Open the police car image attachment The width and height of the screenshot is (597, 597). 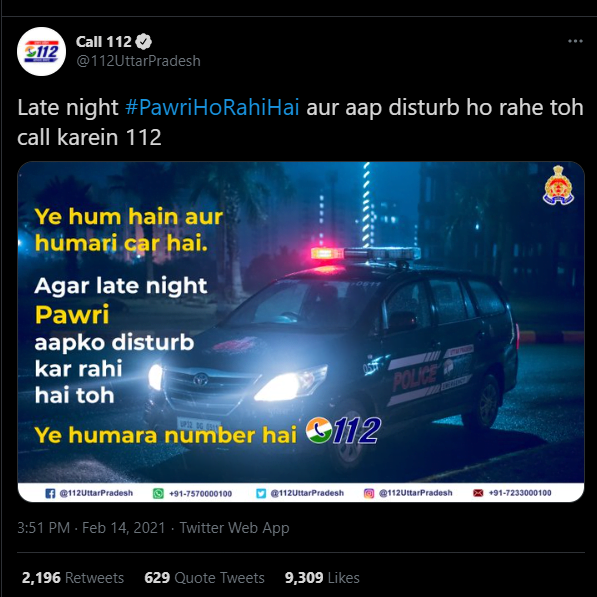click(301, 332)
